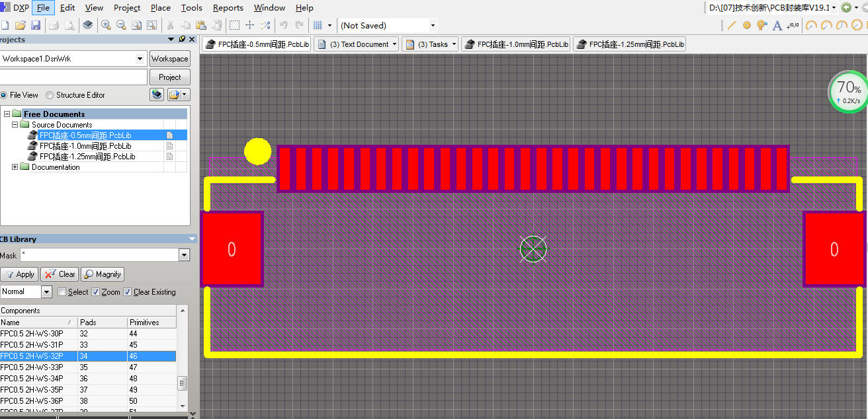Deselect all objects with the toolbar icon
The width and height of the screenshot is (868, 419).
(x=265, y=25)
